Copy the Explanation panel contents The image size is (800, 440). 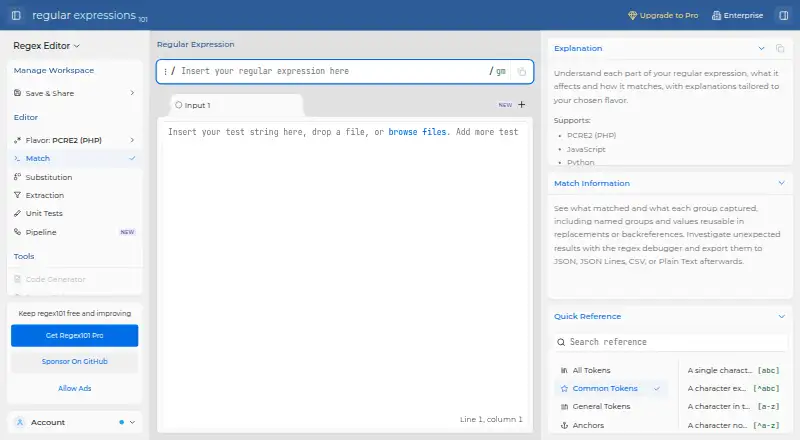pos(780,48)
